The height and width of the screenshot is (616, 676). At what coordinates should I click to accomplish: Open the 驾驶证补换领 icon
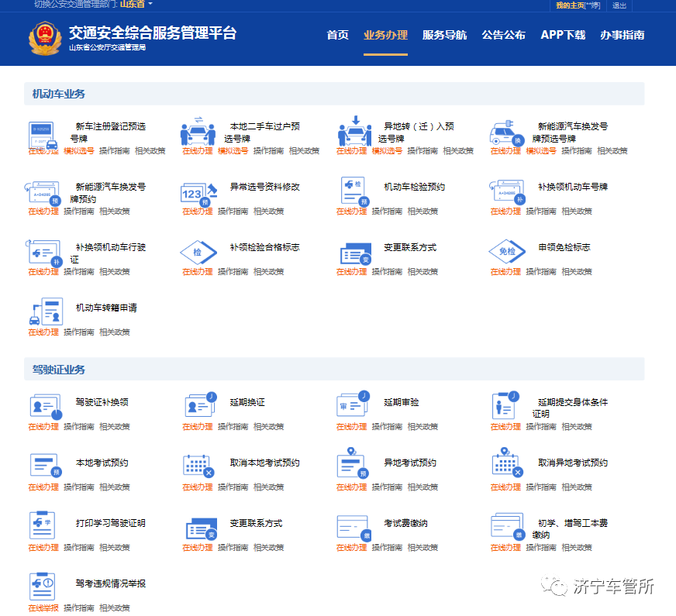46,407
